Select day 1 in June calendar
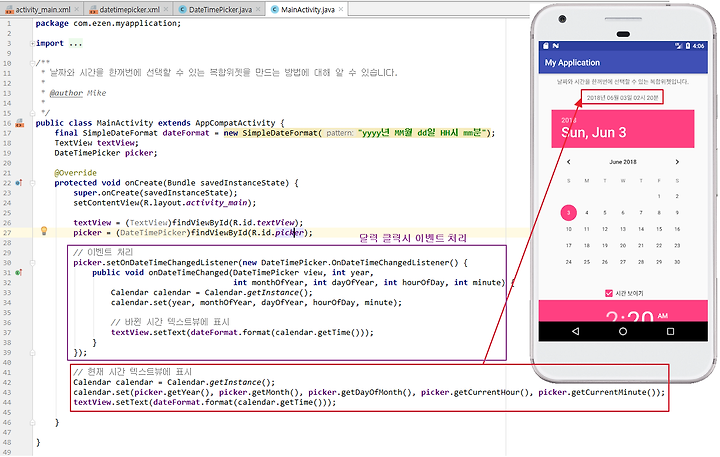Viewport: 720px width, 457px height. (x=659, y=196)
